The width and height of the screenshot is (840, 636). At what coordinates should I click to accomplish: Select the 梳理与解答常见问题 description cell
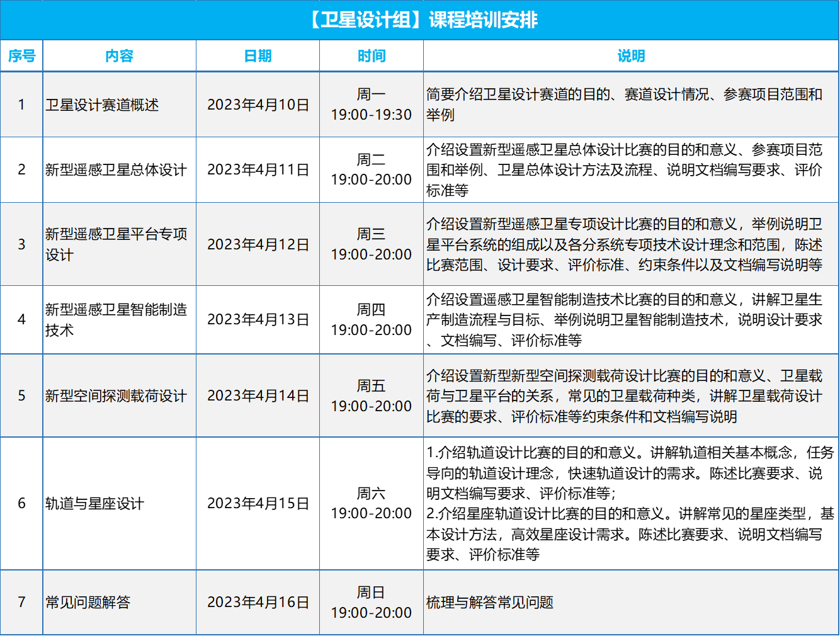490,603
